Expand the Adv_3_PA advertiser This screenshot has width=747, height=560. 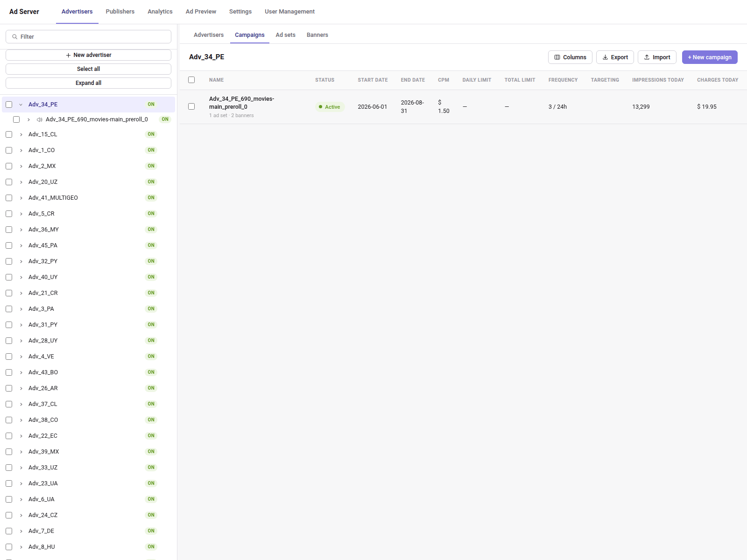click(21, 309)
